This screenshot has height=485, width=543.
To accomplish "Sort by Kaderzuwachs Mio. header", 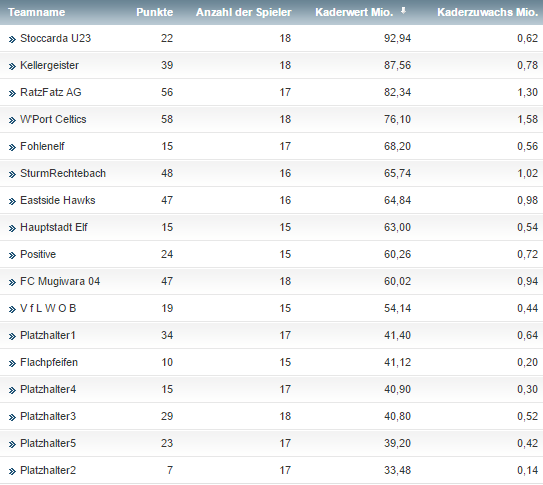I will click(488, 12).
